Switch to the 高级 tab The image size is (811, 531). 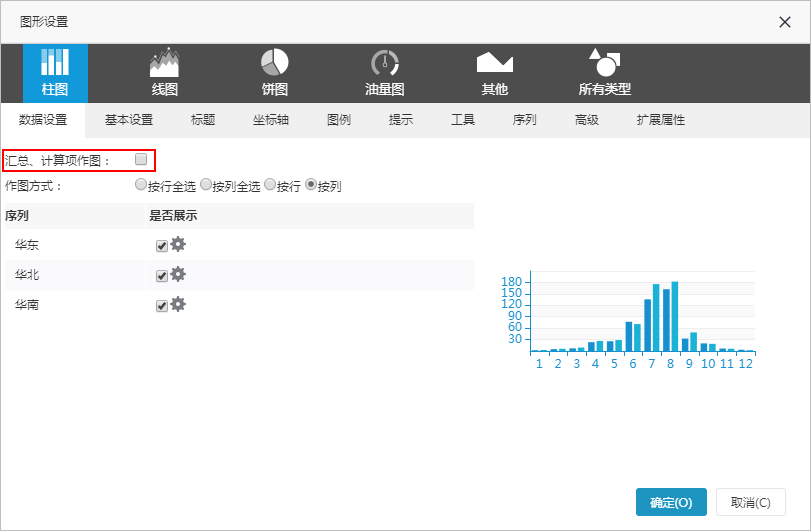(587, 120)
